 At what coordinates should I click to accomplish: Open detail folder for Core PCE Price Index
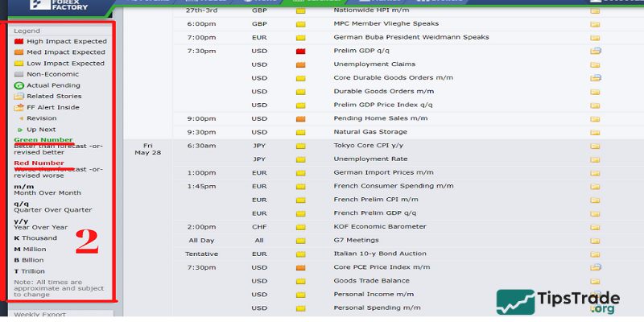click(596, 266)
